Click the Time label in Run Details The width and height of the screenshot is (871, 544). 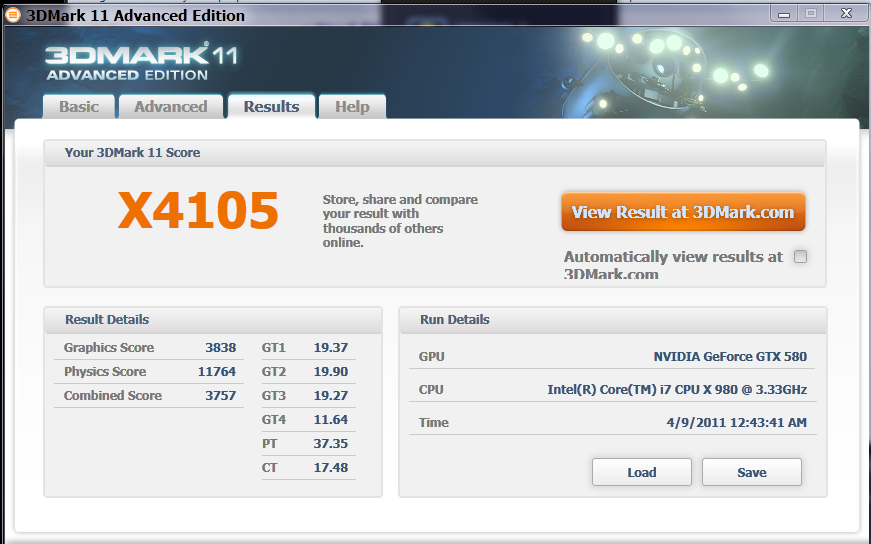pos(434,422)
